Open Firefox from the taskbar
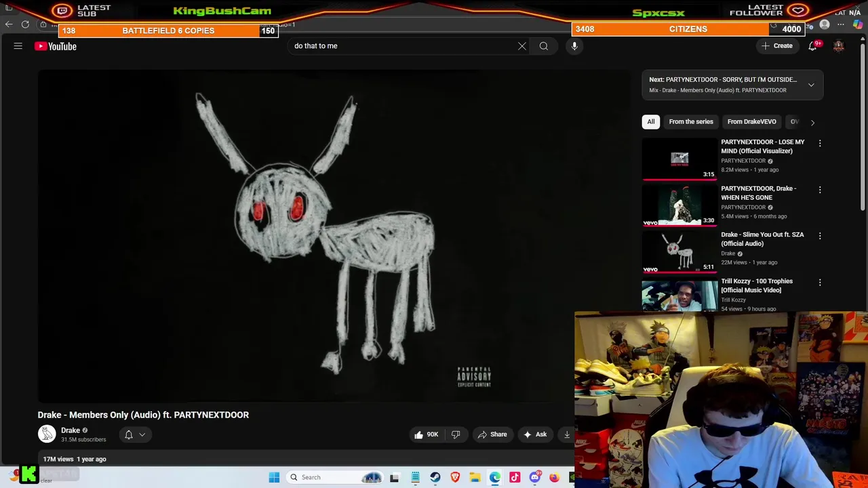Screen dimensions: 868x488 555,477
